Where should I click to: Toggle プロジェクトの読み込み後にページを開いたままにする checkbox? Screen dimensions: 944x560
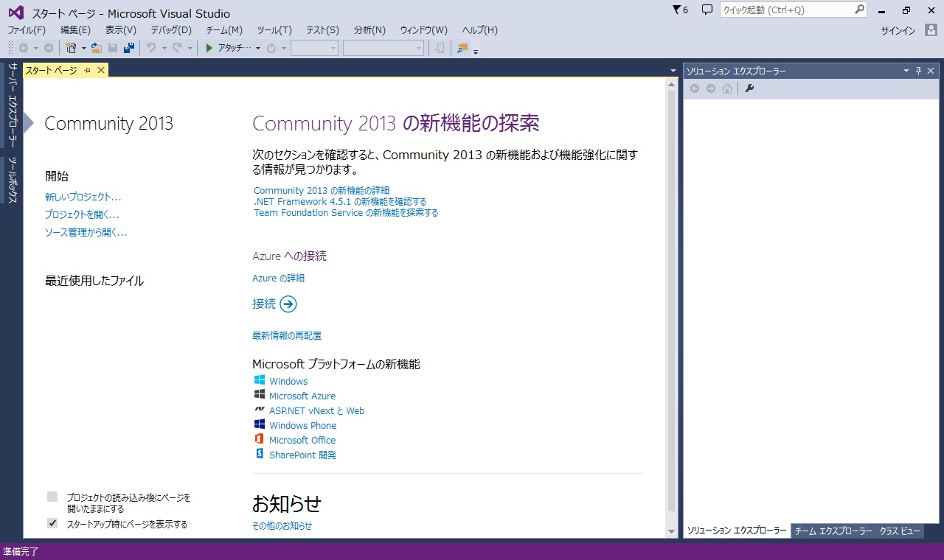[52, 497]
